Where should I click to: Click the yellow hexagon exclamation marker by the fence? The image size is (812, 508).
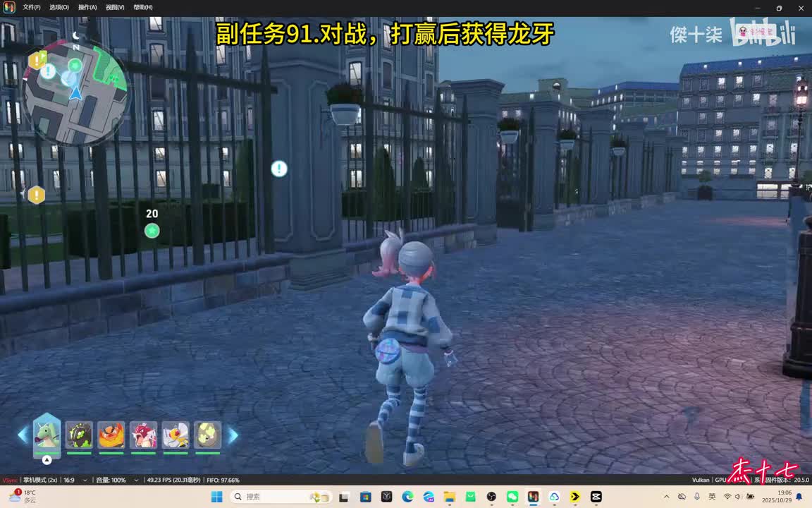[x=36, y=195]
